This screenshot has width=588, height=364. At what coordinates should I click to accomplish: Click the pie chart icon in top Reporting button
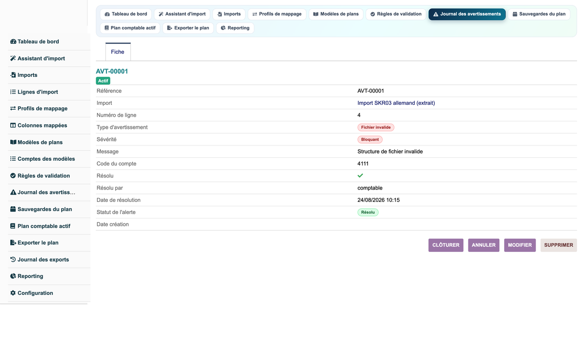point(223,28)
